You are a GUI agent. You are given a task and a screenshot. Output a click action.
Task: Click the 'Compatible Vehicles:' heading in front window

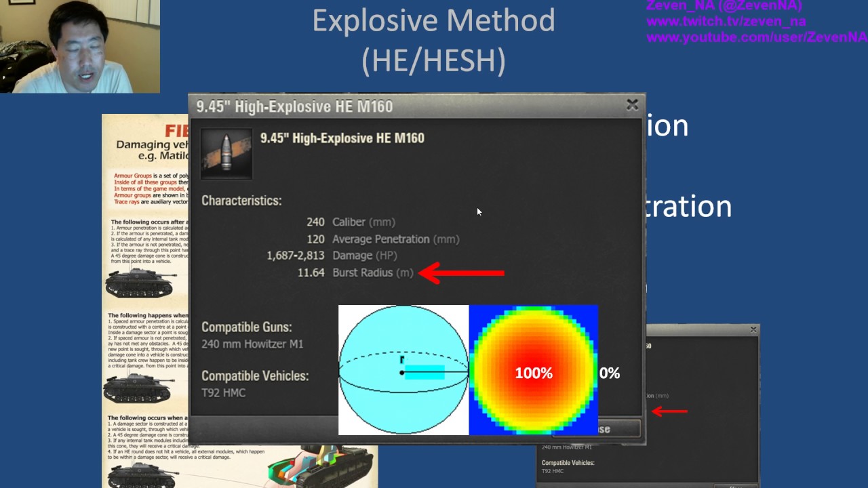(255, 376)
